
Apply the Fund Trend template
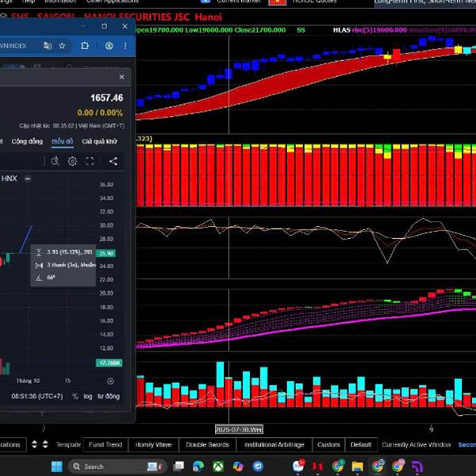pyautogui.click(x=106, y=445)
